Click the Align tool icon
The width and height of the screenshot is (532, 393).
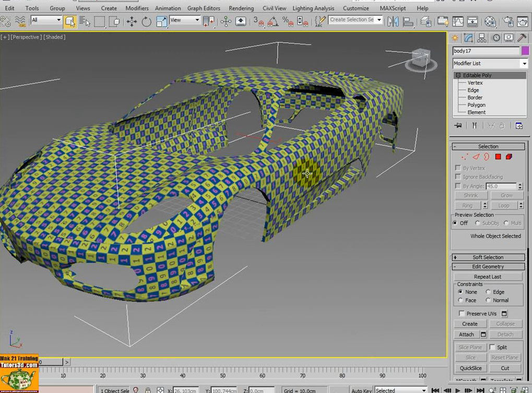(407, 21)
